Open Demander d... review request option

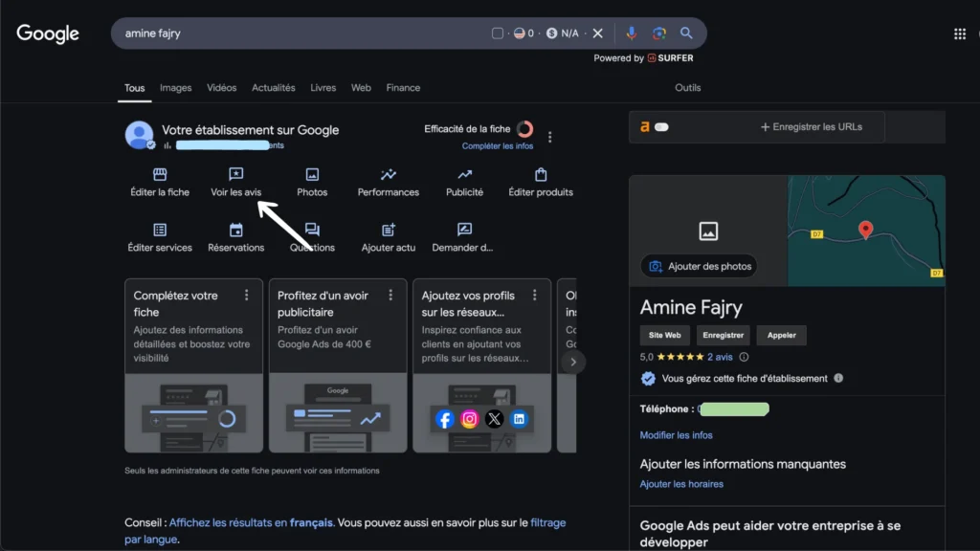pos(462,237)
